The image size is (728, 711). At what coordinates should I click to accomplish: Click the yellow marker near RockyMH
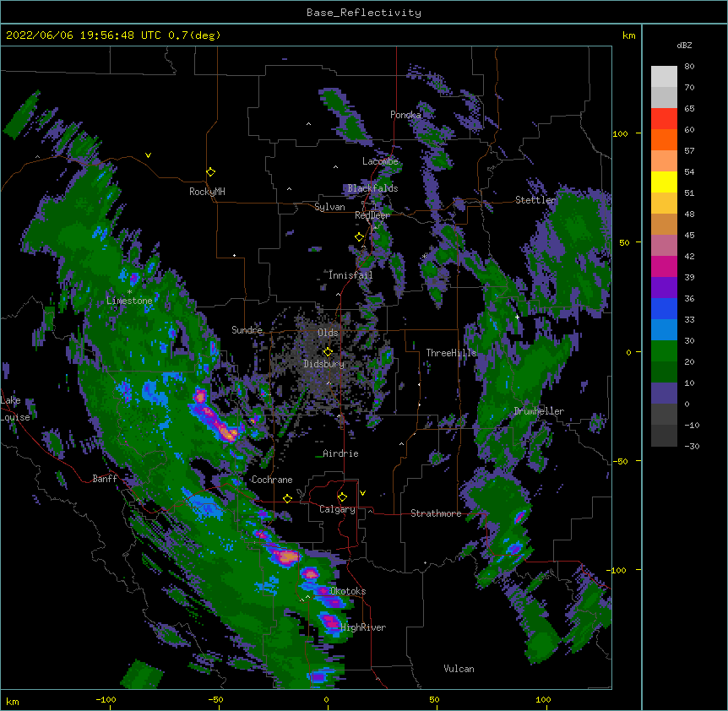[x=211, y=172]
